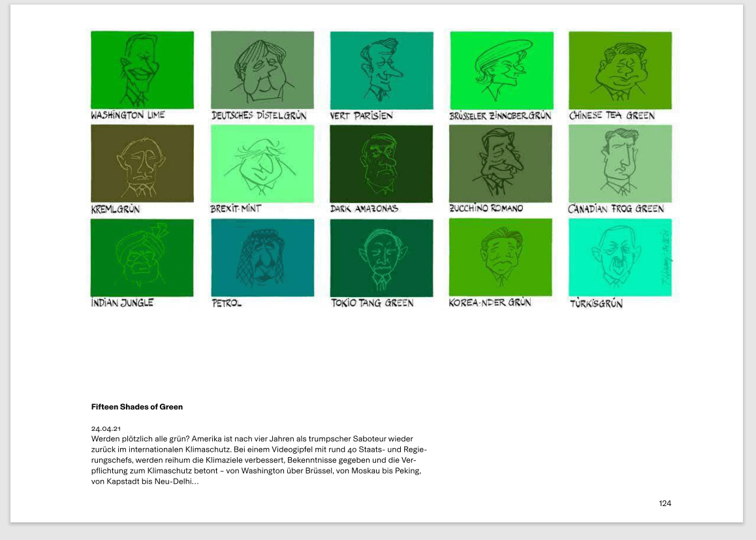This screenshot has height=540, width=756.
Task: Click the light Brexit-Mint tile
Action: pos(262,163)
